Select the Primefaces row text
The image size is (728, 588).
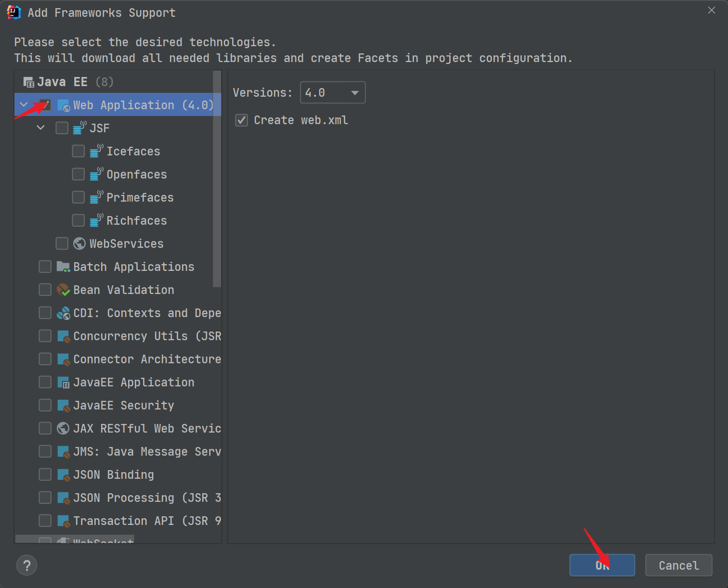(140, 197)
